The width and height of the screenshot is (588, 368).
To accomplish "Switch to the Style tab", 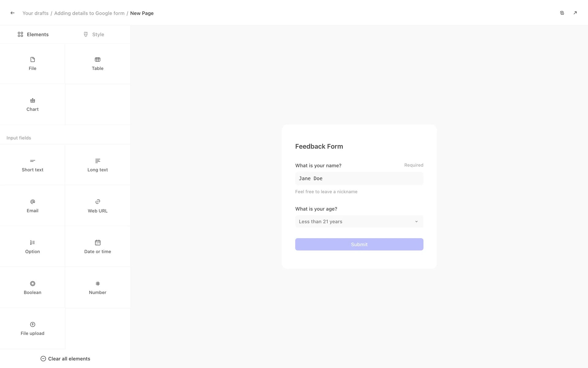I will [x=94, y=34].
